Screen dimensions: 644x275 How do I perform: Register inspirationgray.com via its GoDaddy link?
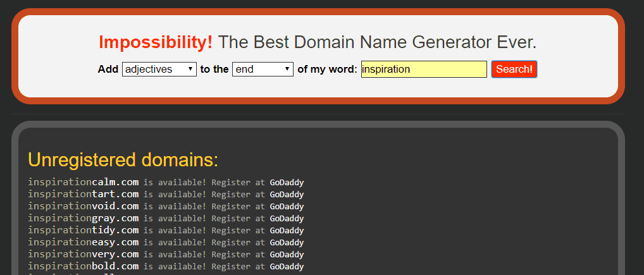pyautogui.click(x=287, y=218)
